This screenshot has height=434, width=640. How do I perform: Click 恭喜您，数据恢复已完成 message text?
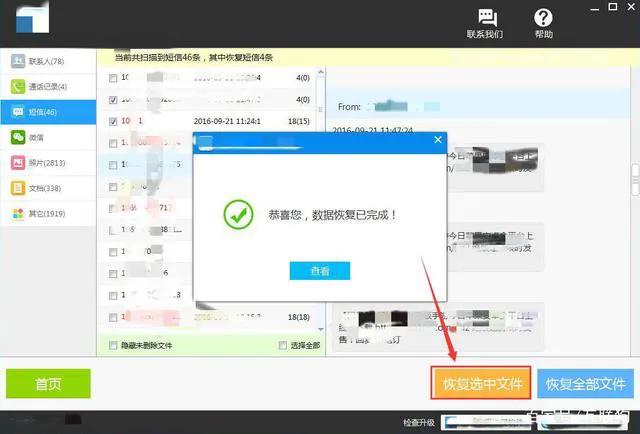[332, 215]
